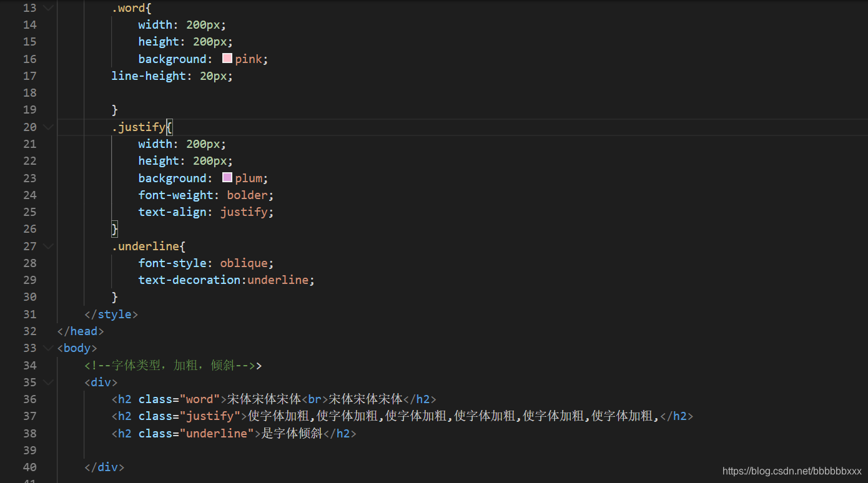Open the plum color swatch picker
This screenshot has height=483, width=868.
(x=227, y=178)
